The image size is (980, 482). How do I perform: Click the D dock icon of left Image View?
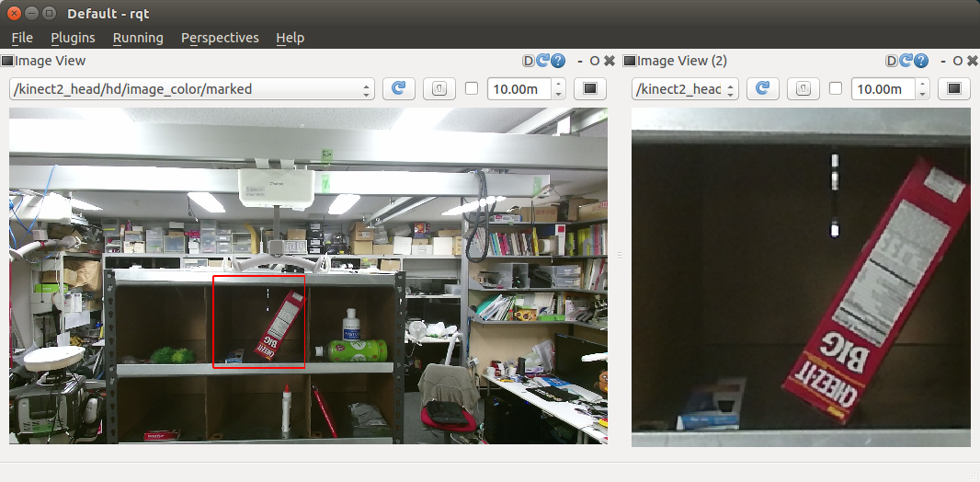coord(528,61)
